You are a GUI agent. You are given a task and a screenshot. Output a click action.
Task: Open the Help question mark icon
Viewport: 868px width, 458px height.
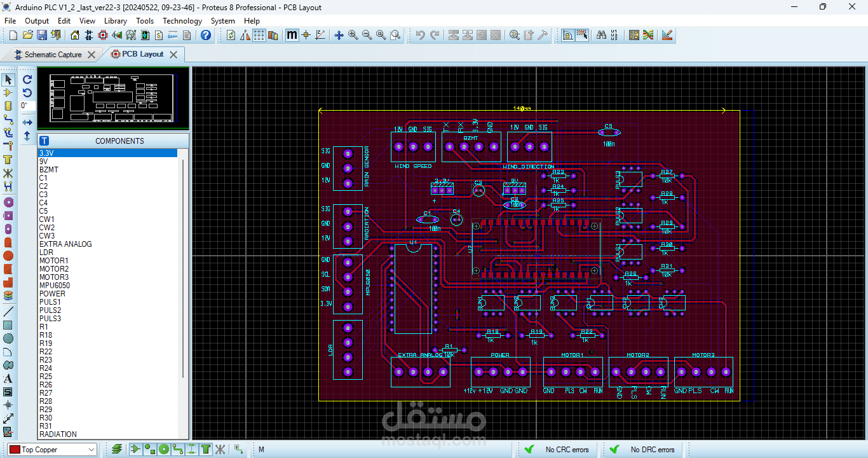pos(206,35)
